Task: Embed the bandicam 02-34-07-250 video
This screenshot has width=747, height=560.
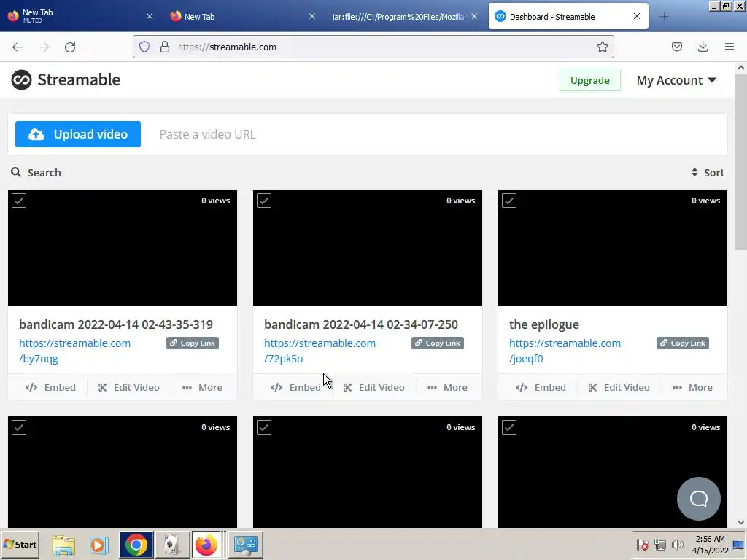Action: point(295,388)
